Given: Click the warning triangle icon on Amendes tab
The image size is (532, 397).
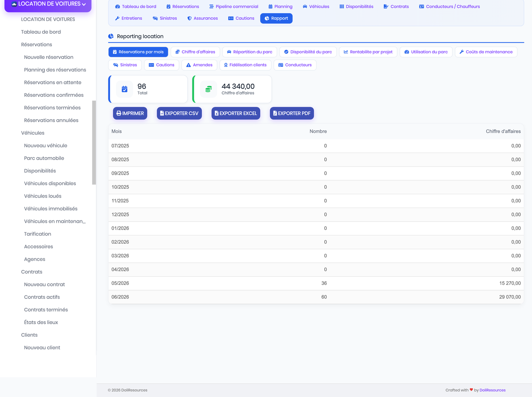Looking at the screenshot, I should [189, 65].
